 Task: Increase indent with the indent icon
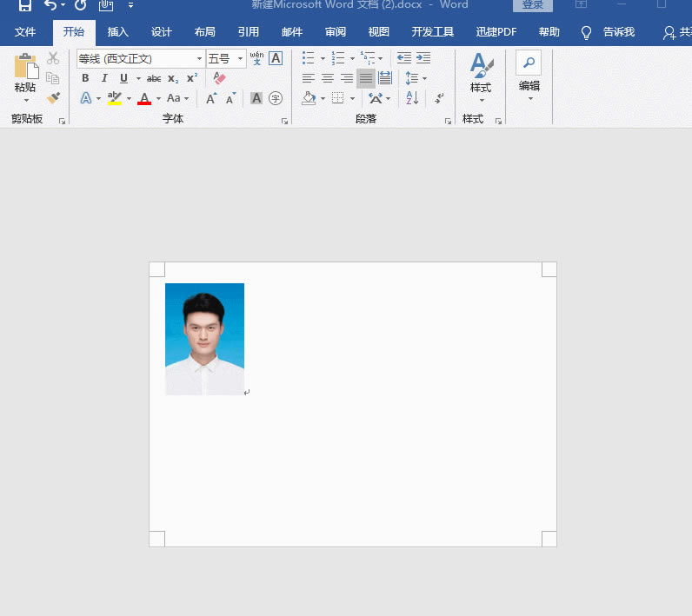tap(423, 58)
